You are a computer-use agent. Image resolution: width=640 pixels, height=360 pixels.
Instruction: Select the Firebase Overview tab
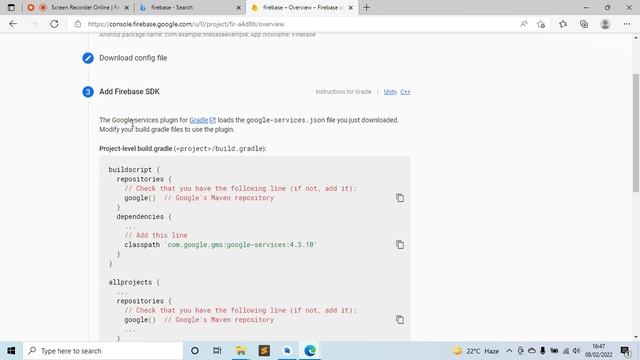(302, 7)
